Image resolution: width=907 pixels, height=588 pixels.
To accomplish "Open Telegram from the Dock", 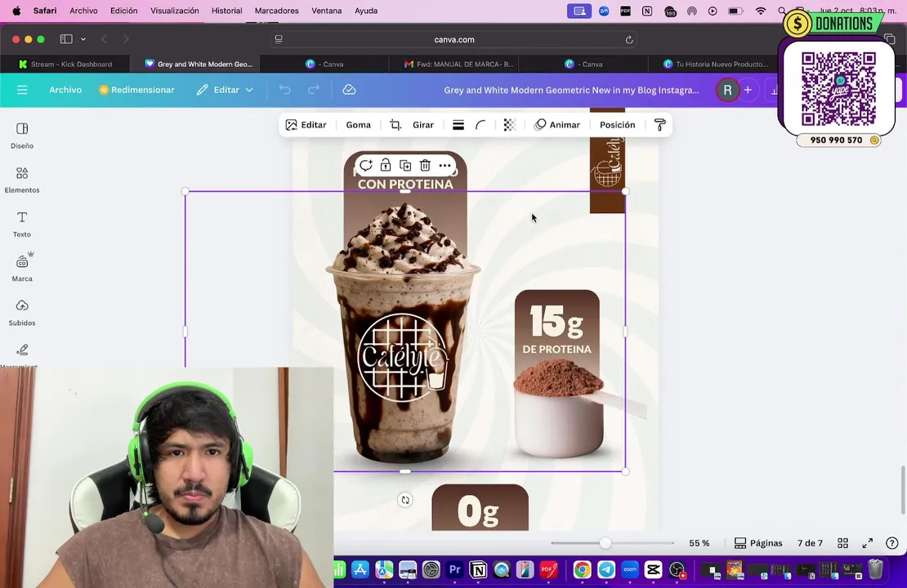I will pyautogui.click(x=606, y=570).
